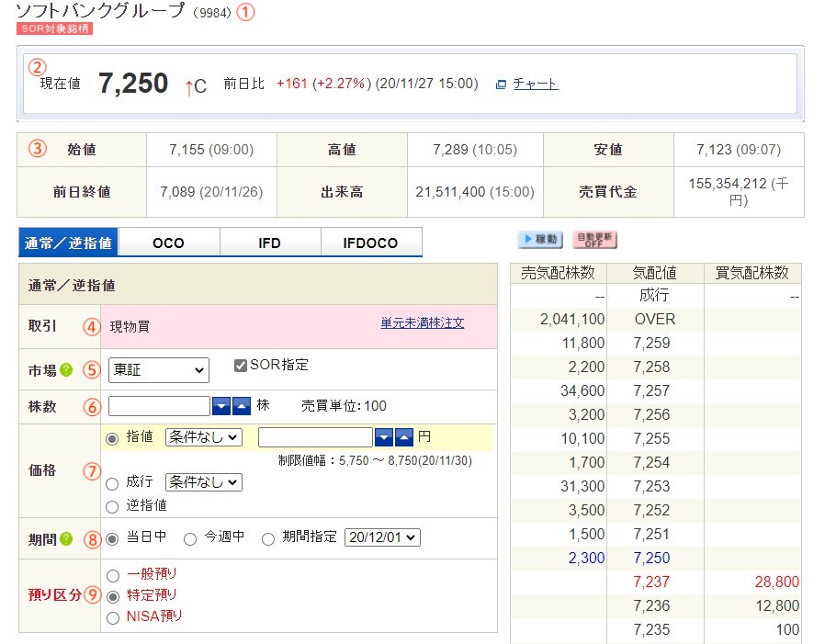Image resolution: width=825 pixels, height=644 pixels.
Task: Open the 単元未満株注文 link
Action: [x=422, y=322]
